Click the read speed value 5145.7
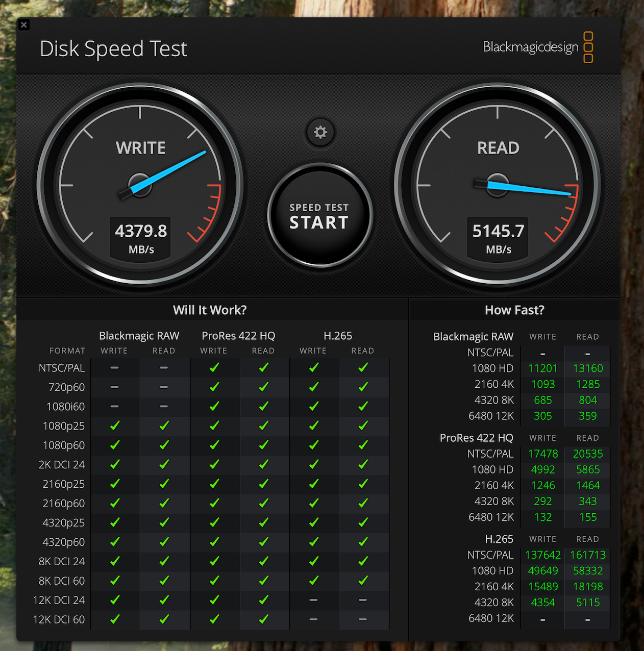 498,231
